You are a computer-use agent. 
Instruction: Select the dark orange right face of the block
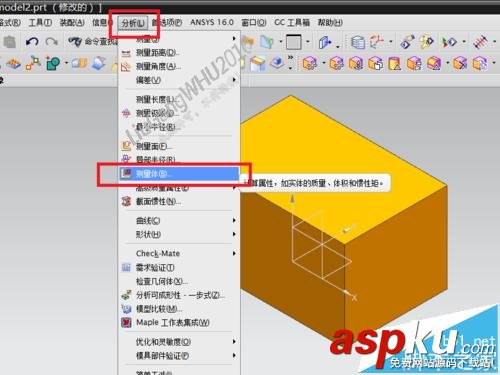click(x=397, y=263)
